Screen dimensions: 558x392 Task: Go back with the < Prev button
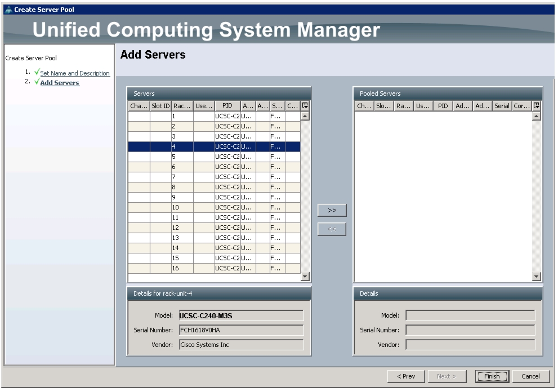[406, 376]
